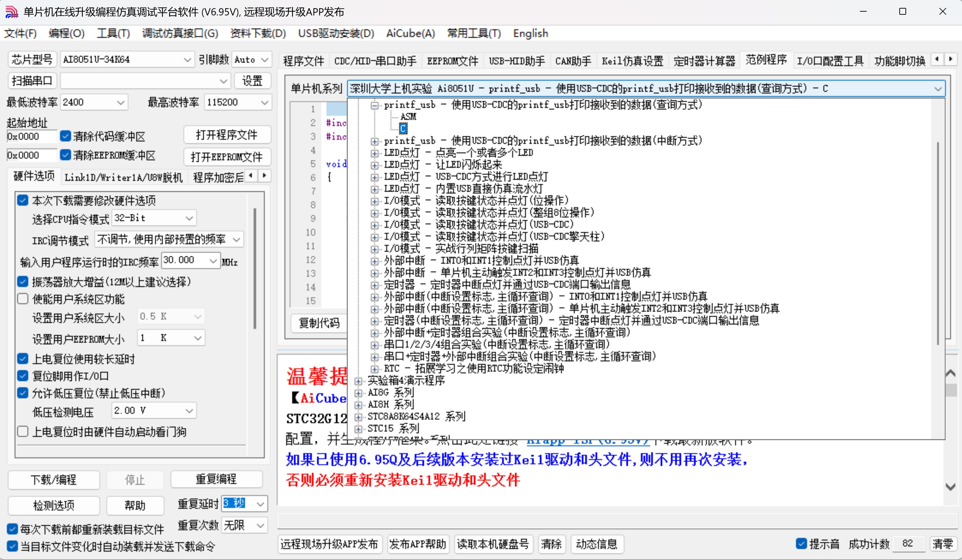The width and height of the screenshot is (962, 560).
Task: Click 读取本机硬盘号 button
Action: [x=493, y=544]
